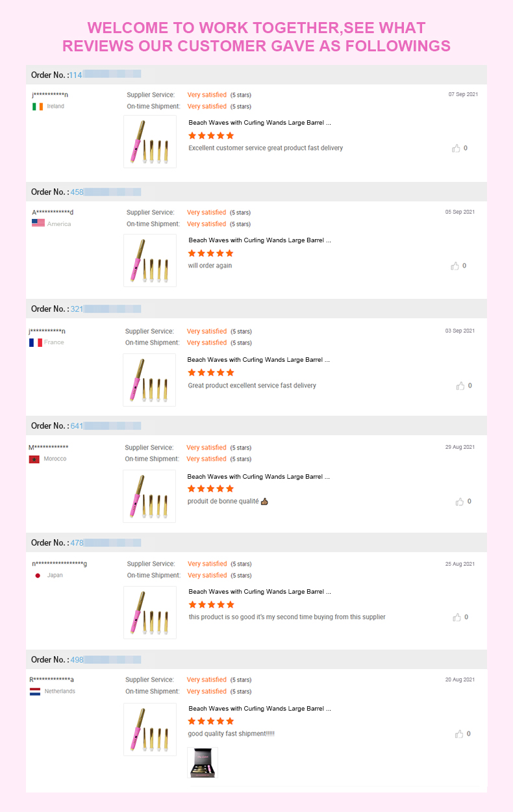Click five-star rating in France review
This screenshot has height=812, width=513.
pos(210,372)
